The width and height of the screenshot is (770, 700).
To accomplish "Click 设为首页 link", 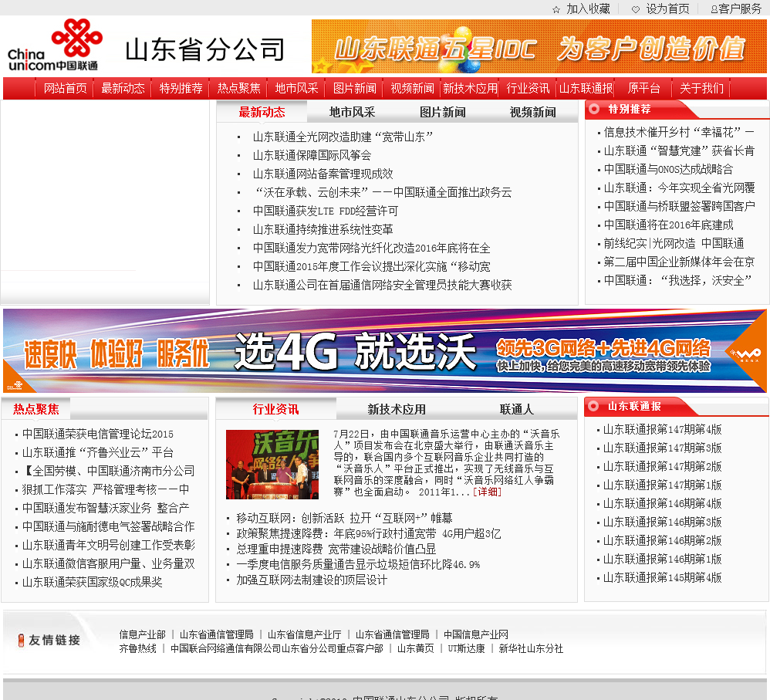I will [x=667, y=8].
